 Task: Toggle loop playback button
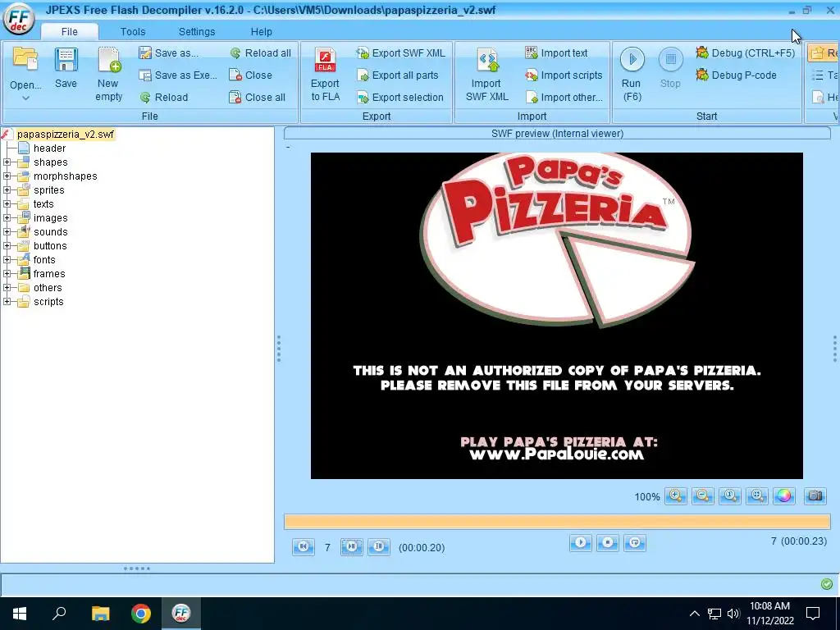[x=635, y=543]
